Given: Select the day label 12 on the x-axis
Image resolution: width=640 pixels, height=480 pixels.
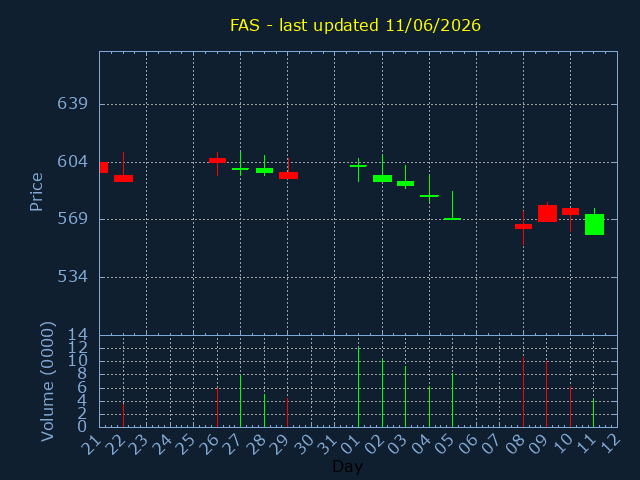Looking at the screenshot, I should [609, 444].
